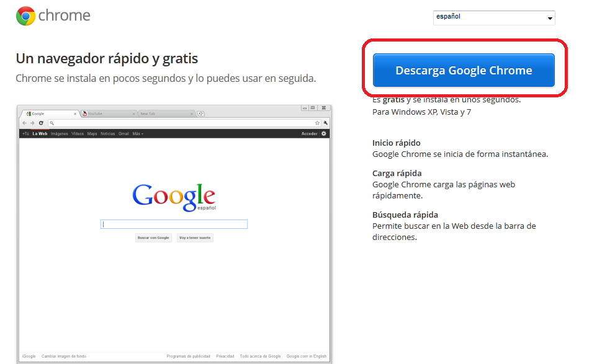Click the Chrome logo icon
Viewport: 597px width, 364px height.
click(x=25, y=16)
